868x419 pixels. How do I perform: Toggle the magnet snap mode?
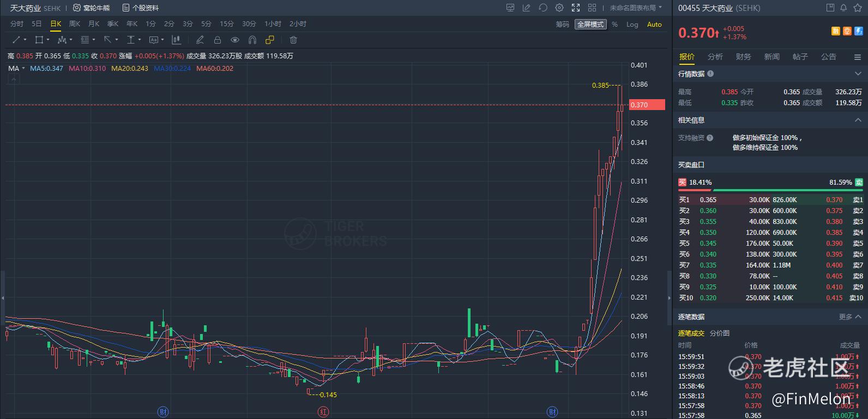tap(252, 40)
